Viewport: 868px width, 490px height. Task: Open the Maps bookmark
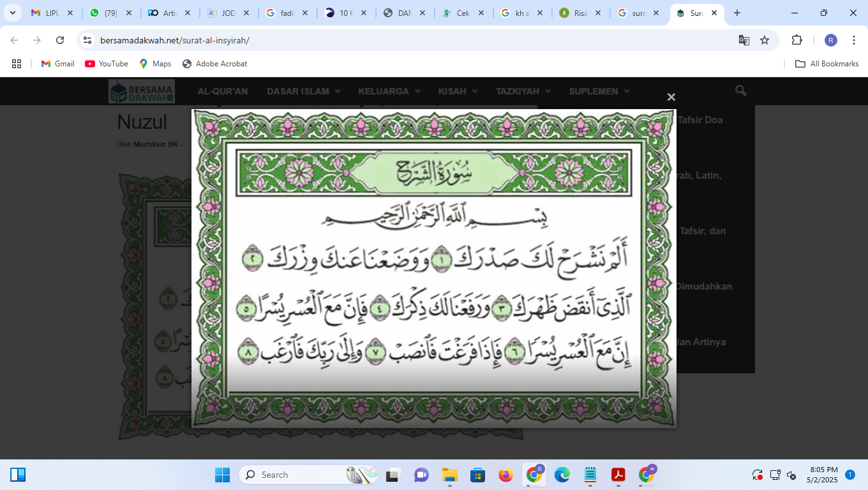click(155, 64)
